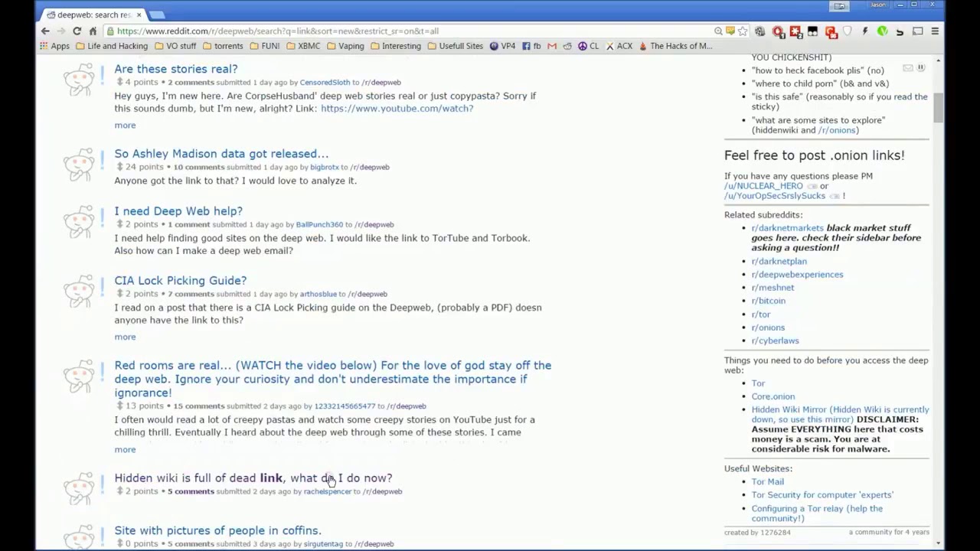
Task: Click thumbnail of Red rooms are real post
Action: [79, 376]
